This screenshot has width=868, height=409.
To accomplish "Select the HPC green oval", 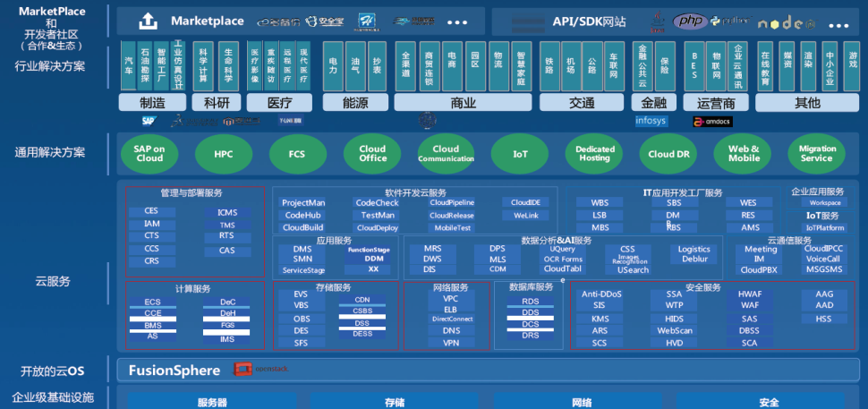I will [223, 154].
